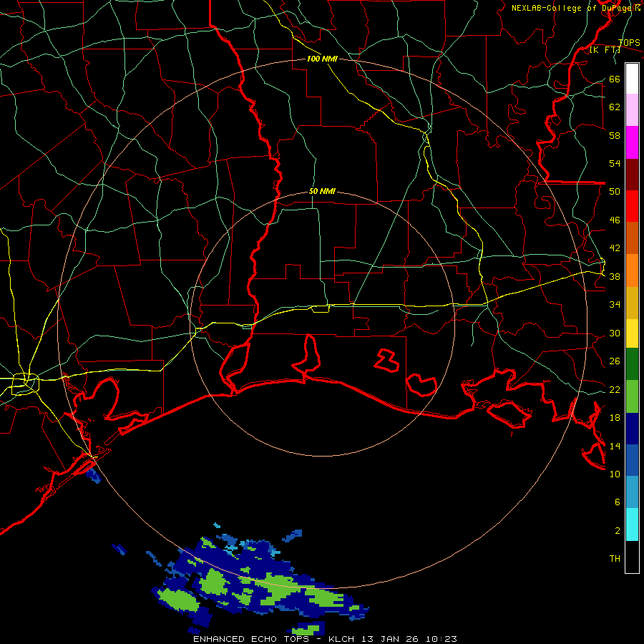Image resolution: width=644 pixels, height=644 pixels.
Task: Click legend value 42
Action: (x=615, y=248)
